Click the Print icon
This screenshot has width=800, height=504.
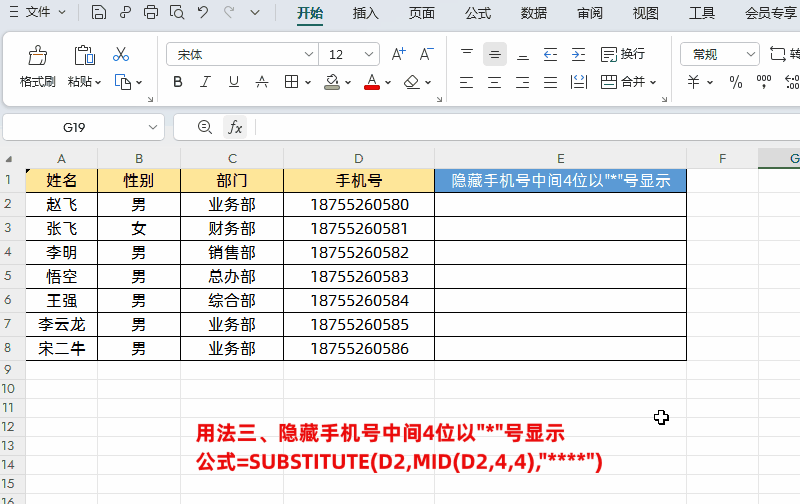151,12
